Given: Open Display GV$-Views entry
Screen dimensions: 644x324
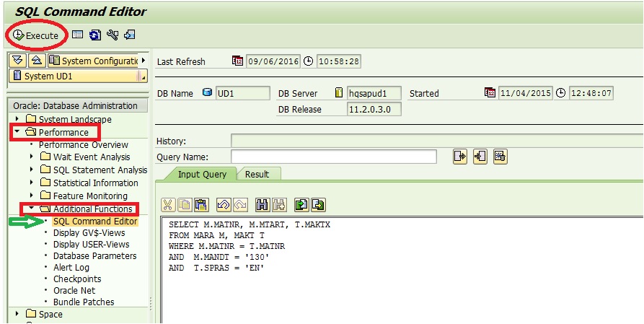Looking at the screenshot, I should (x=89, y=233).
